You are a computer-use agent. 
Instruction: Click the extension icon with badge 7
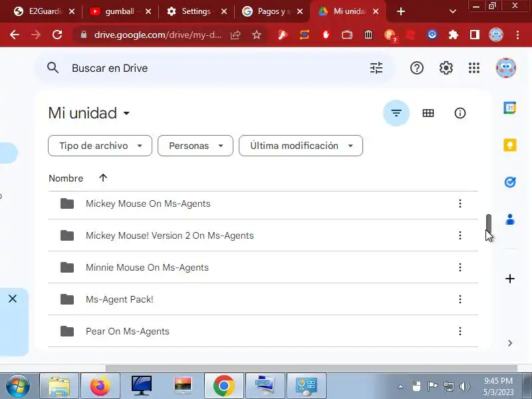[x=390, y=35]
